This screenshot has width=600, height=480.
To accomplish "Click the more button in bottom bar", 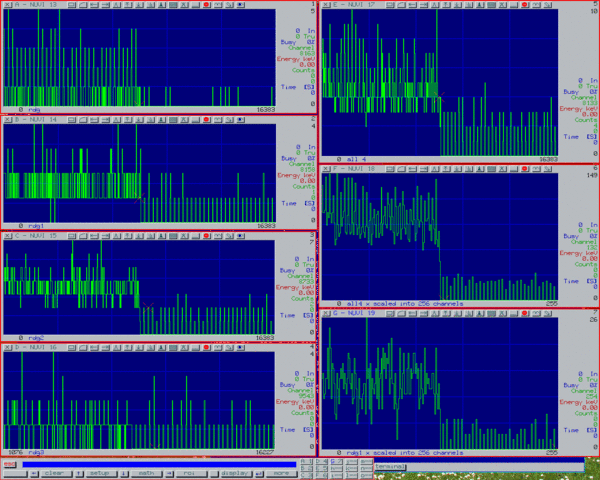I will 281,473.
